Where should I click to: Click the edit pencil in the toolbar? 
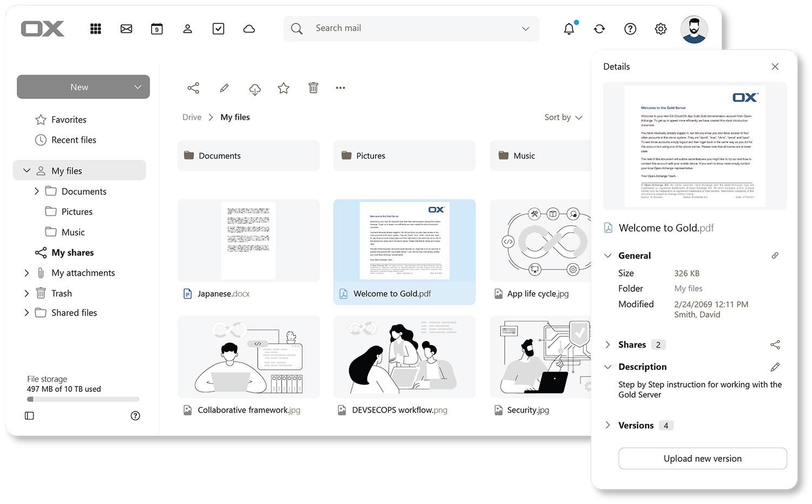pos(224,88)
